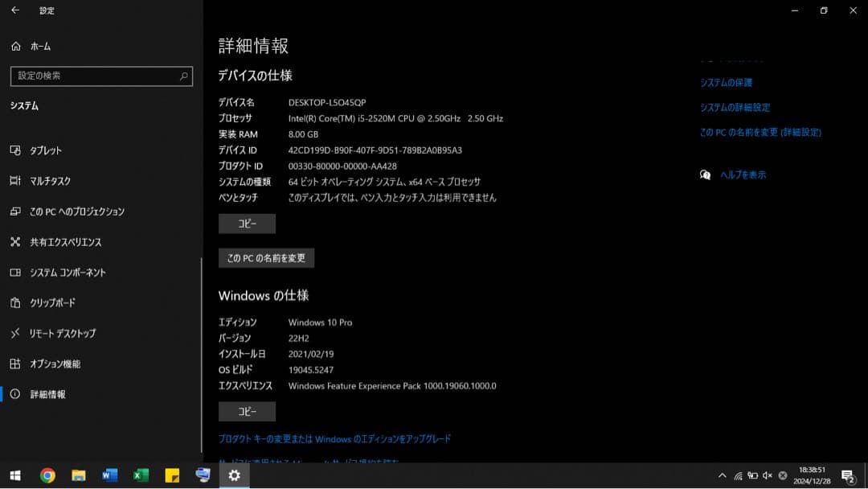This screenshot has width=868, height=489.
Task: Open Google Chrome on the taskbar
Action: pos(47,475)
